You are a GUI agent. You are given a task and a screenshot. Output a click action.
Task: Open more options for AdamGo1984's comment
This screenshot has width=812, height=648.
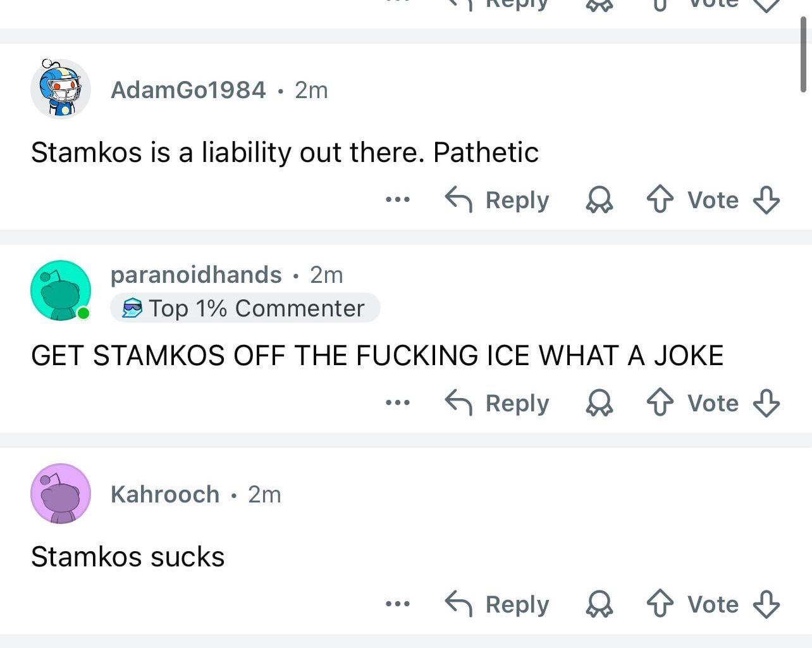pos(398,200)
